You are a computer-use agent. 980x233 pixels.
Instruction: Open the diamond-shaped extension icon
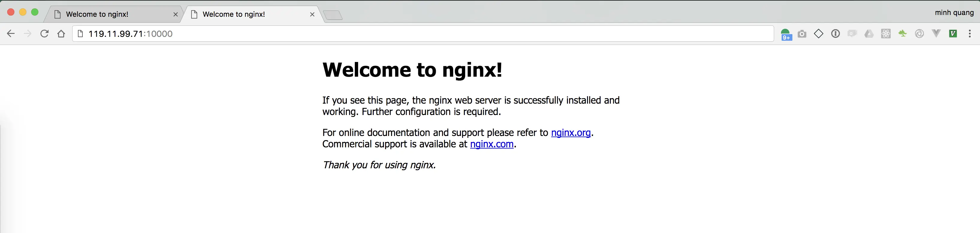click(819, 34)
